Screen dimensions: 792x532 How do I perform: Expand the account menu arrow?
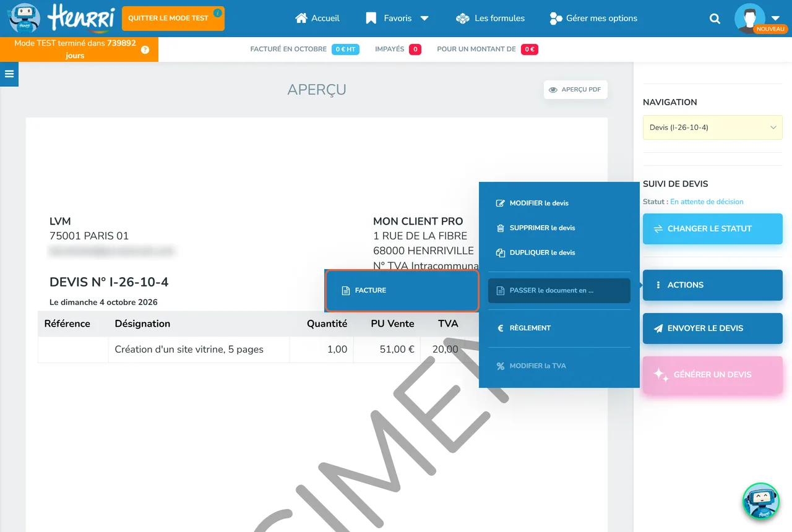tap(776, 18)
